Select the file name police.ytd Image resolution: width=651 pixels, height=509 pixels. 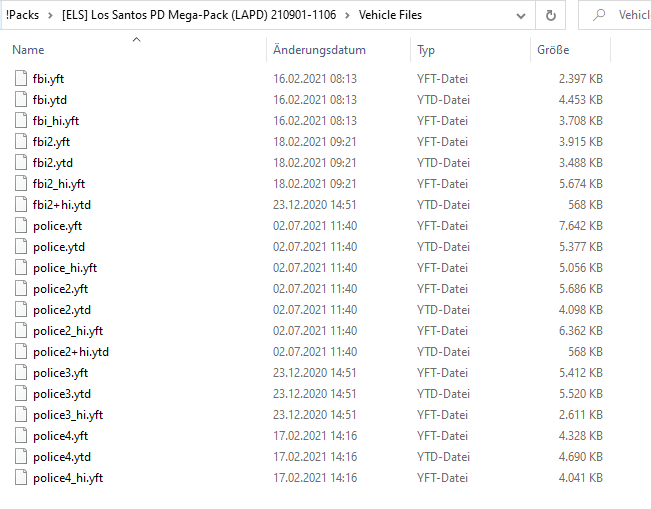point(59,247)
